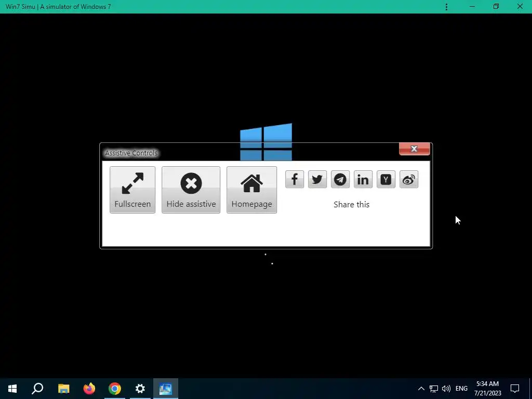Open File Explorer from taskbar

[63, 389]
